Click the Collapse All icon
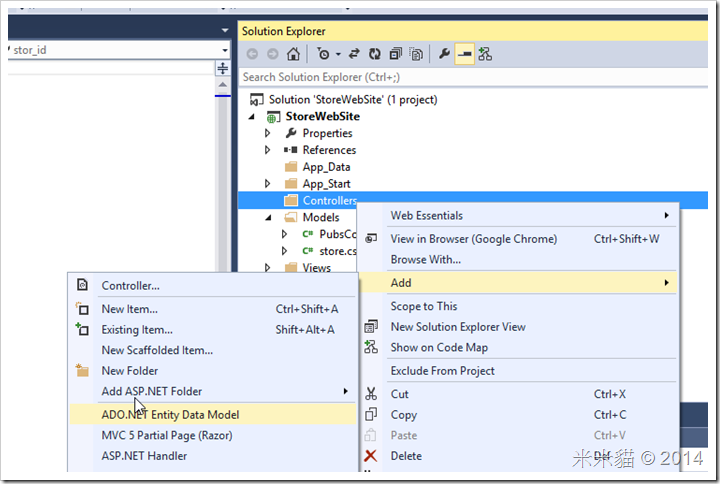720x484 pixels. tap(395, 54)
